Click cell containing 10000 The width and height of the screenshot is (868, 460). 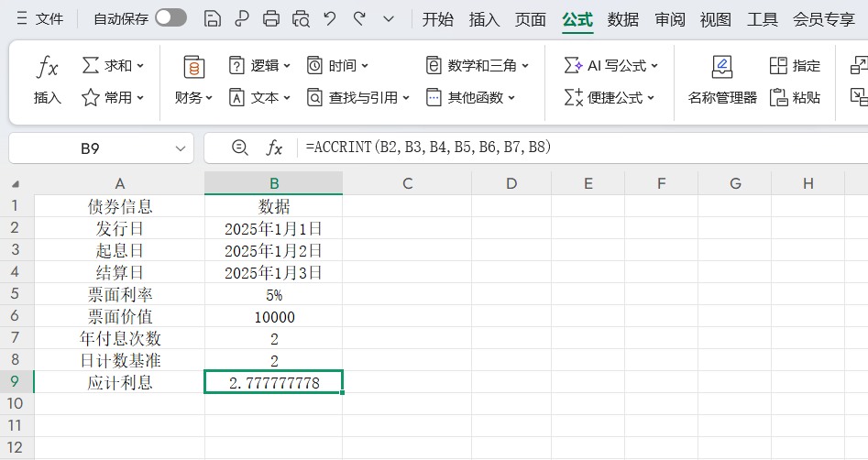click(x=274, y=316)
